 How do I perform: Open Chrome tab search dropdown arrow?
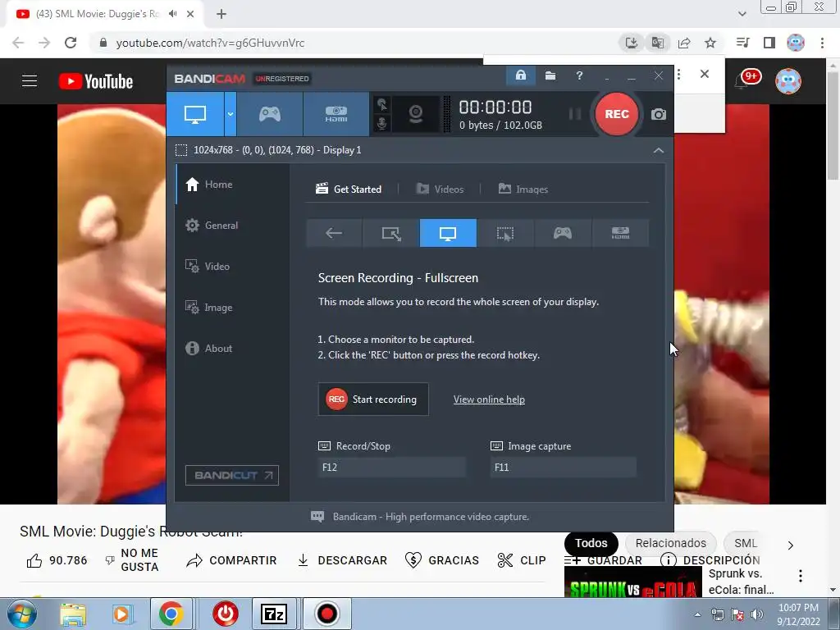click(742, 14)
